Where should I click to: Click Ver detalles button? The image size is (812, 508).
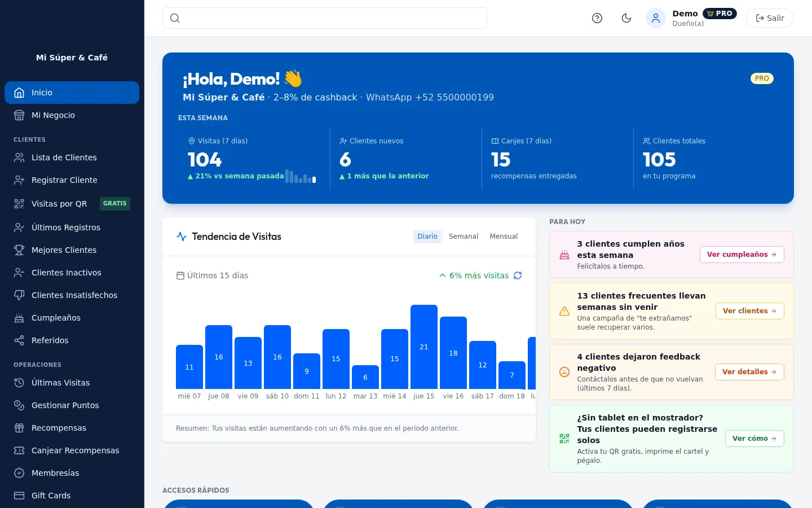click(749, 372)
